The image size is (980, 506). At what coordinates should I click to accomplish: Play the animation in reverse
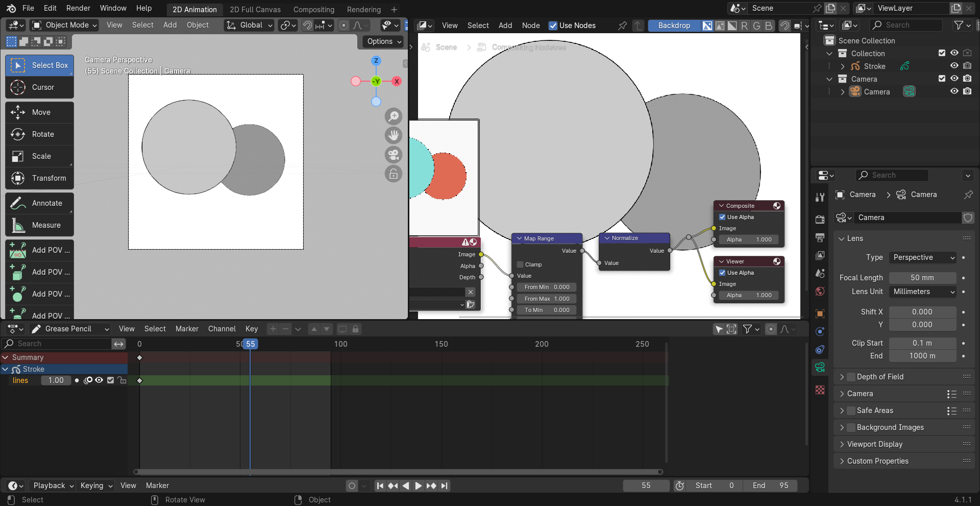406,486
